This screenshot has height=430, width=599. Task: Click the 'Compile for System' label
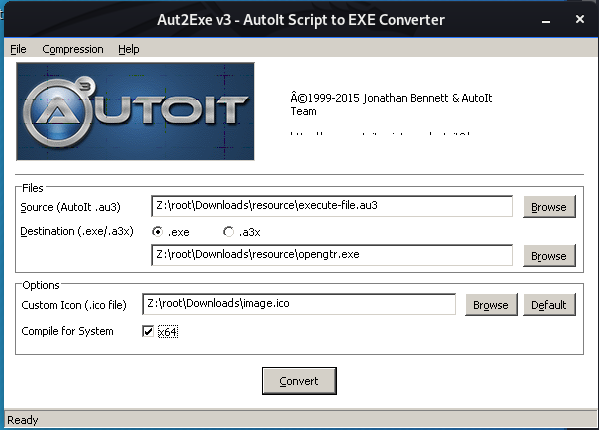[x=67, y=331]
